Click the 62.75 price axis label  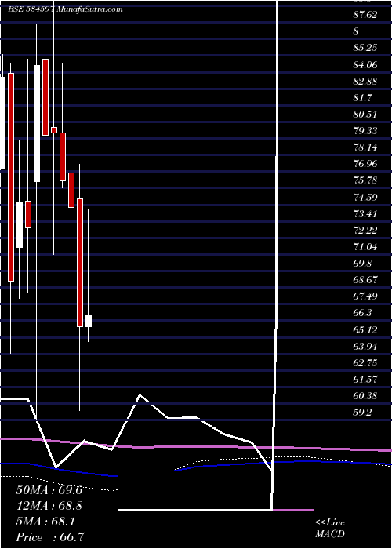(x=365, y=362)
